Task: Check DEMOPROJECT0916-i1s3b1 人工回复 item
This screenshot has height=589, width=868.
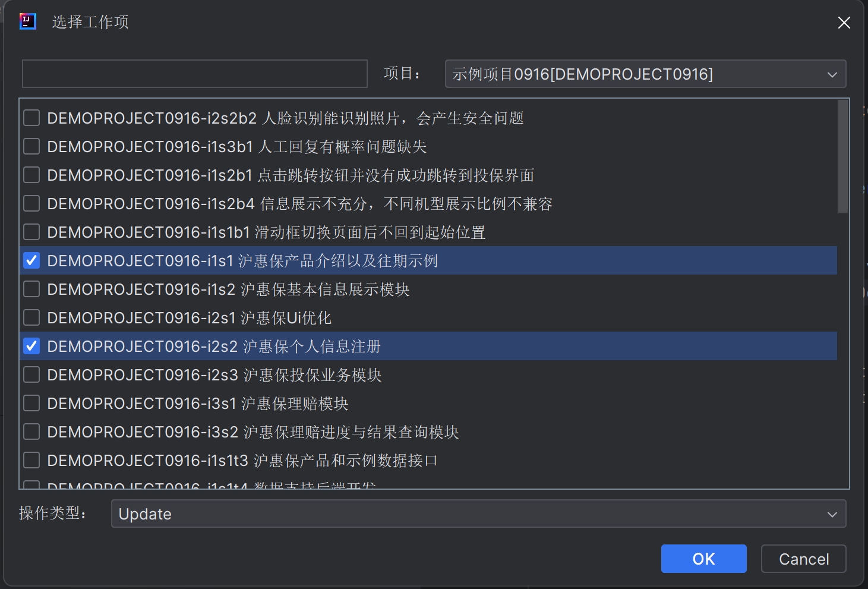Action: [31, 146]
